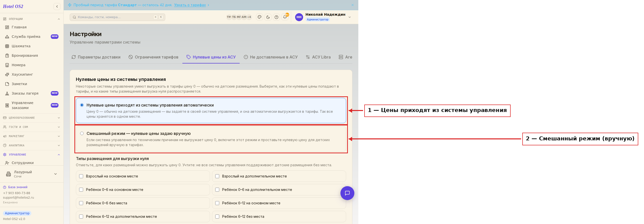Click the Сотрудники person icon

(7, 163)
